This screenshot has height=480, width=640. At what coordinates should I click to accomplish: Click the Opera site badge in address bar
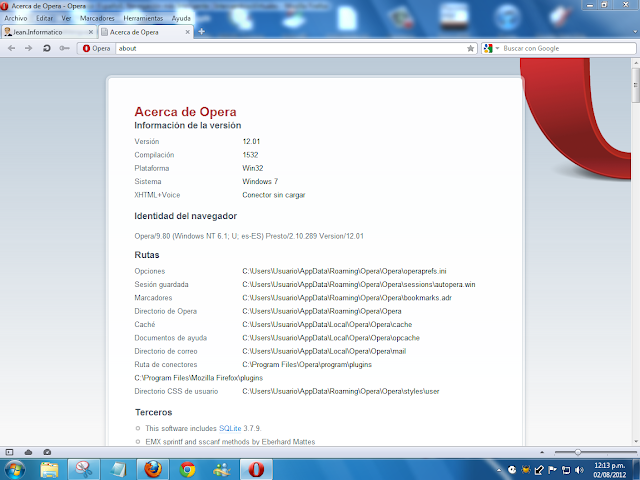pyautogui.click(x=96, y=48)
